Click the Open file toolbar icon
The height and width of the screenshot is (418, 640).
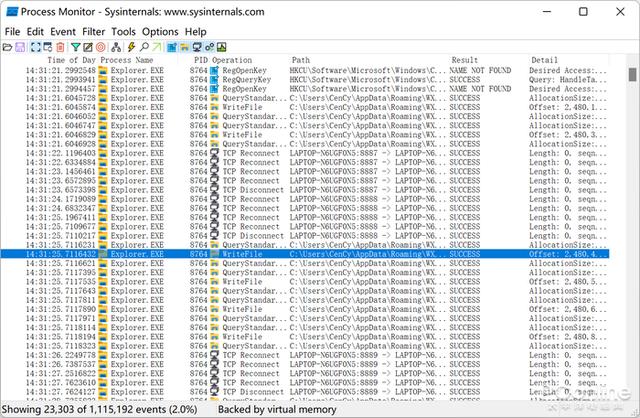click(x=7, y=47)
